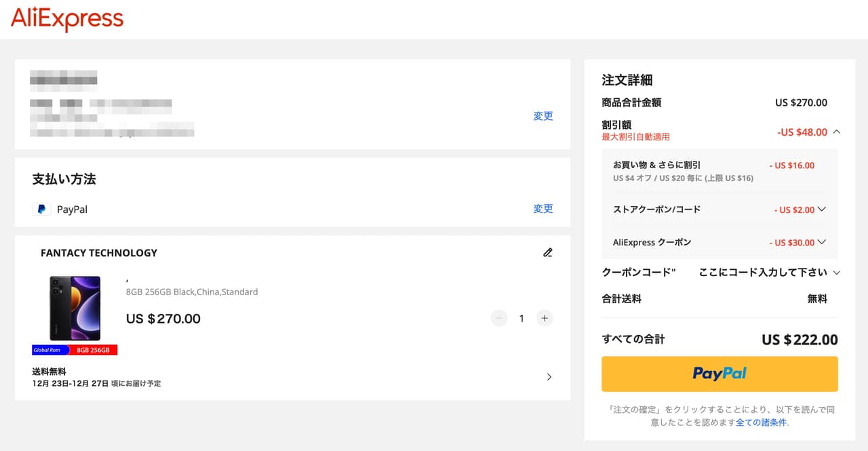Expand the store coupon/code row

click(x=822, y=210)
